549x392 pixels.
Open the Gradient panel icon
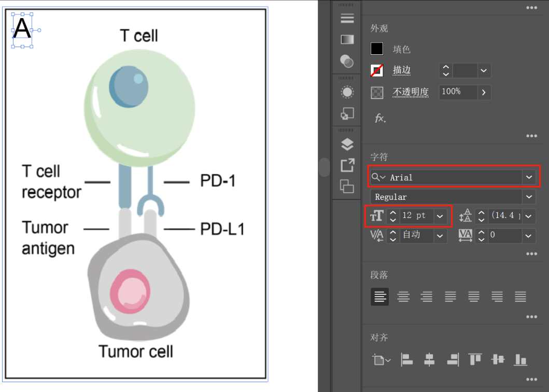tap(347, 40)
